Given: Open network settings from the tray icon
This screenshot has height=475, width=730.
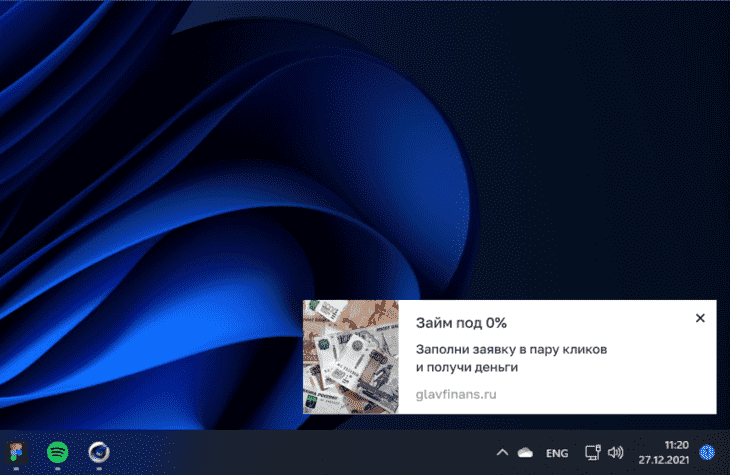Looking at the screenshot, I should click(593, 452).
